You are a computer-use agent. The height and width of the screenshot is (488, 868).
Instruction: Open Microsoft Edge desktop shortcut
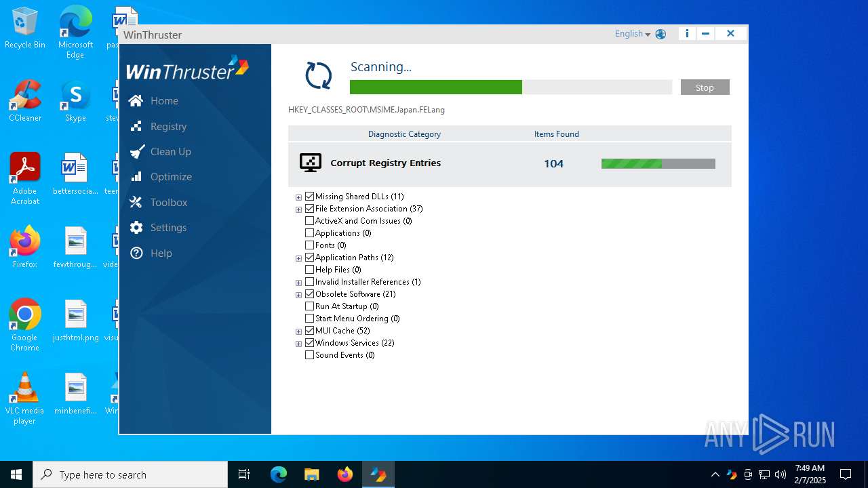75,33
